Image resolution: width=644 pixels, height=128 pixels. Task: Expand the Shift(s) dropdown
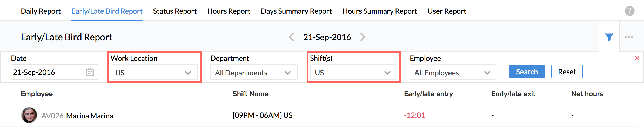(353, 73)
